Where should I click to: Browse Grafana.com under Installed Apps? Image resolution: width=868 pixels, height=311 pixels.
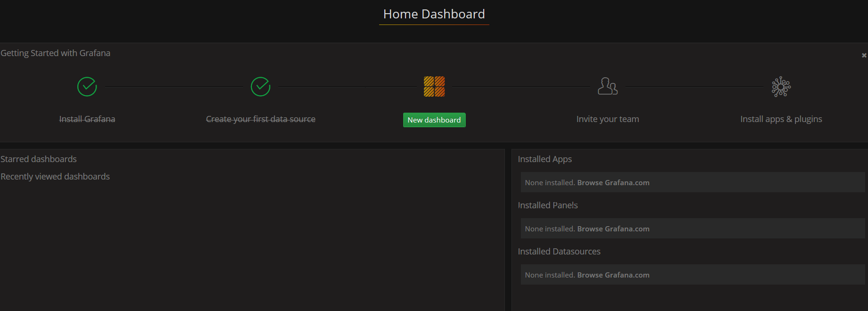613,183
